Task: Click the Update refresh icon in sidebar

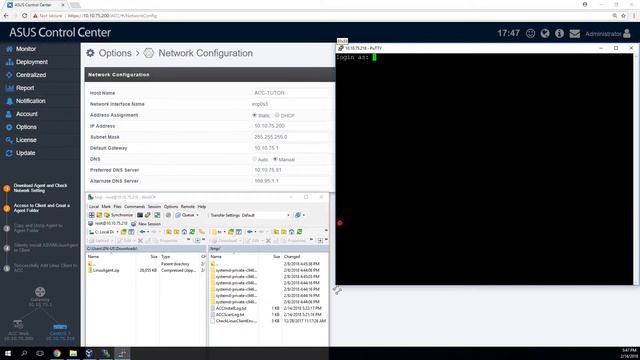Action: [x=9, y=153]
